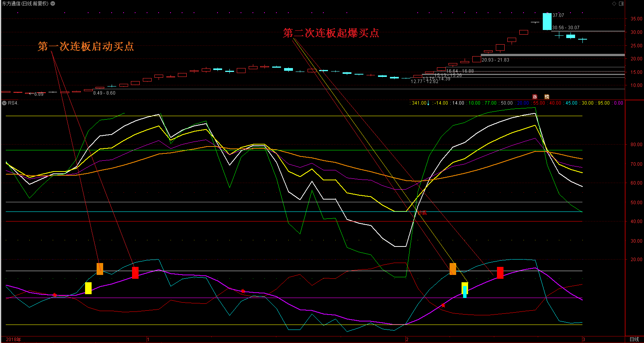The height and width of the screenshot is (343, 644).
Task: Click month marker 1 on time axis
Action: tap(148, 340)
